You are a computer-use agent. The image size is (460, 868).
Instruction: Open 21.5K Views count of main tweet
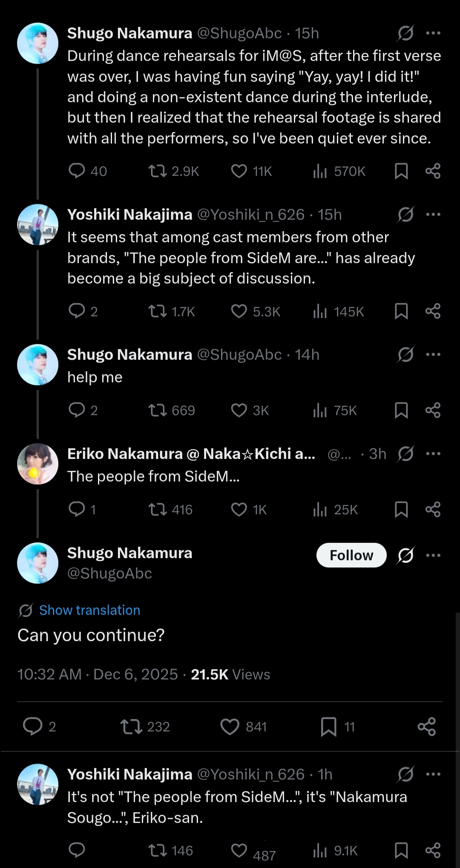230,674
